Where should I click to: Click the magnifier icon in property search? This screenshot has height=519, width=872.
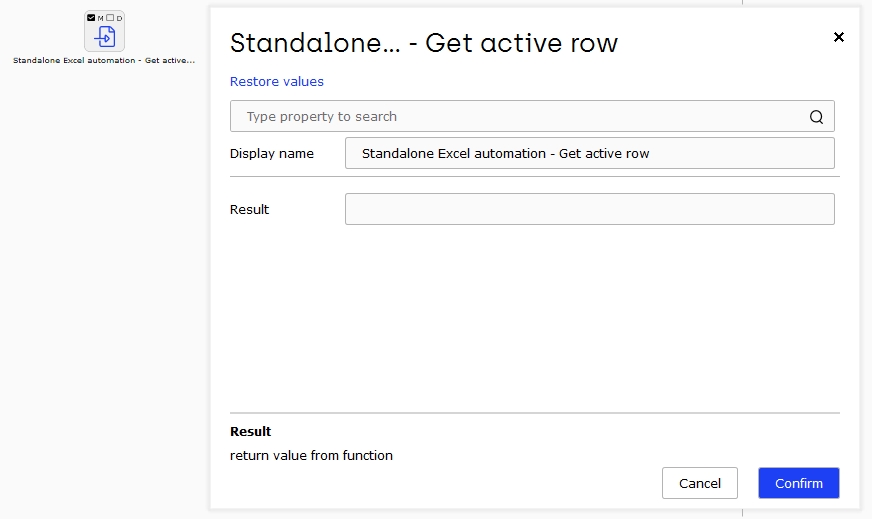[816, 117]
